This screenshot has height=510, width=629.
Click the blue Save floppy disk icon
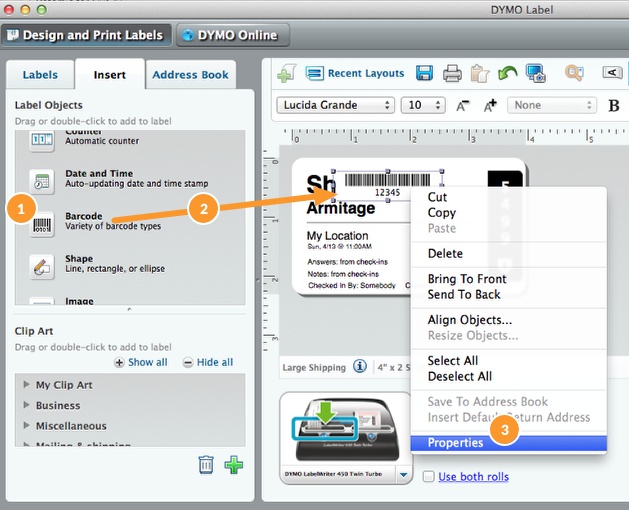point(424,73)
